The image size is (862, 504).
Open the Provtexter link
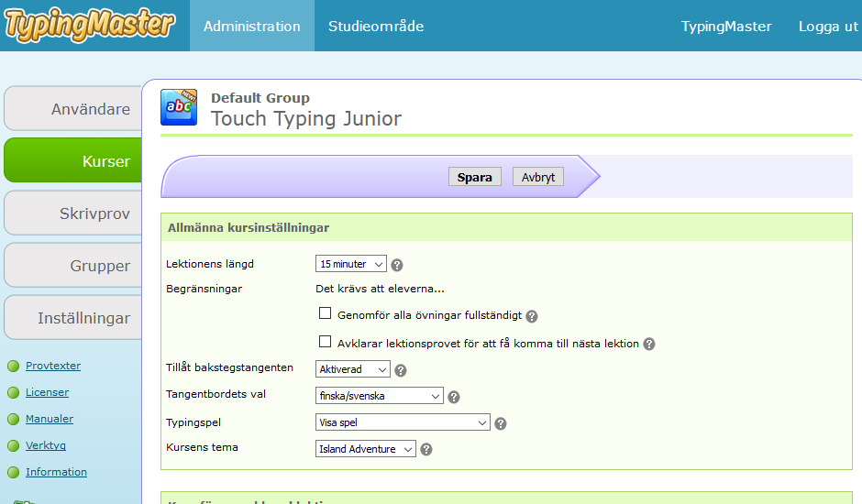[53, 366]
